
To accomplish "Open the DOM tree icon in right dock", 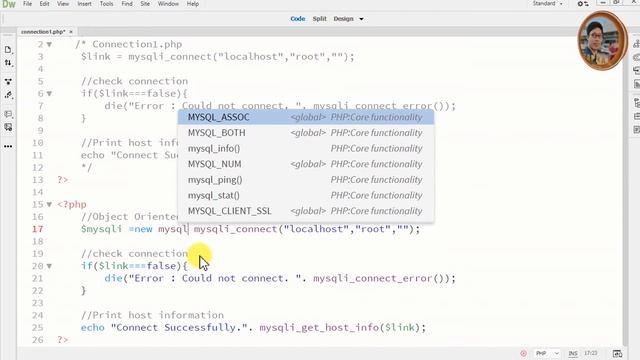I will point(636,102).
